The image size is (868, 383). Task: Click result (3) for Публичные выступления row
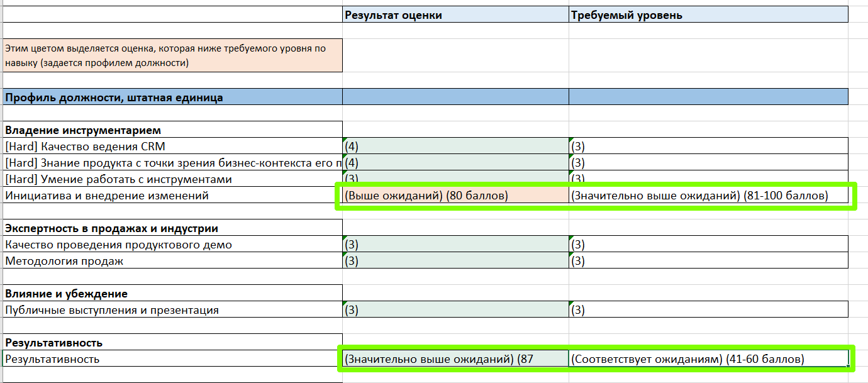[x=456, y=309]
